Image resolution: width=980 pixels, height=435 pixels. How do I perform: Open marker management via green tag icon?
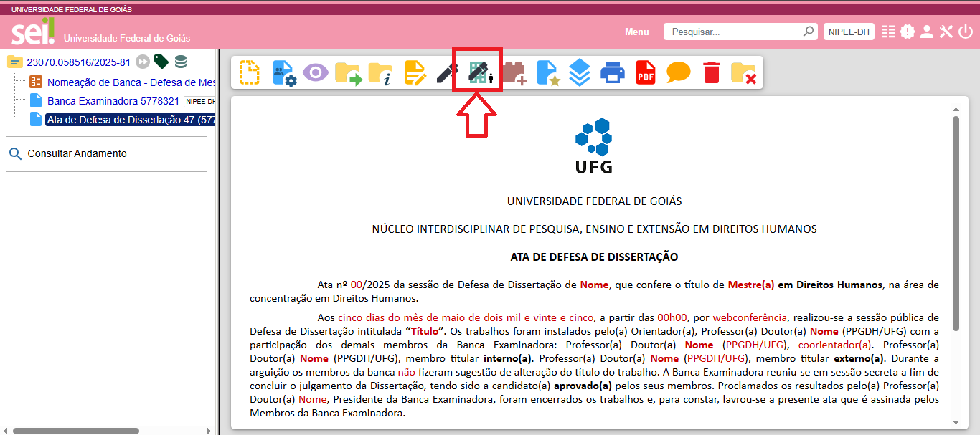[161, 62]
